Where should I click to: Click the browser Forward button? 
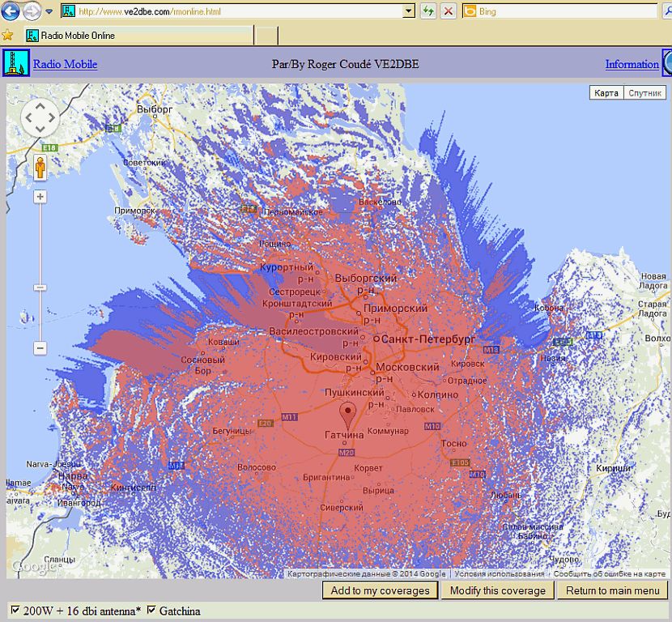[x=32, y=11]
